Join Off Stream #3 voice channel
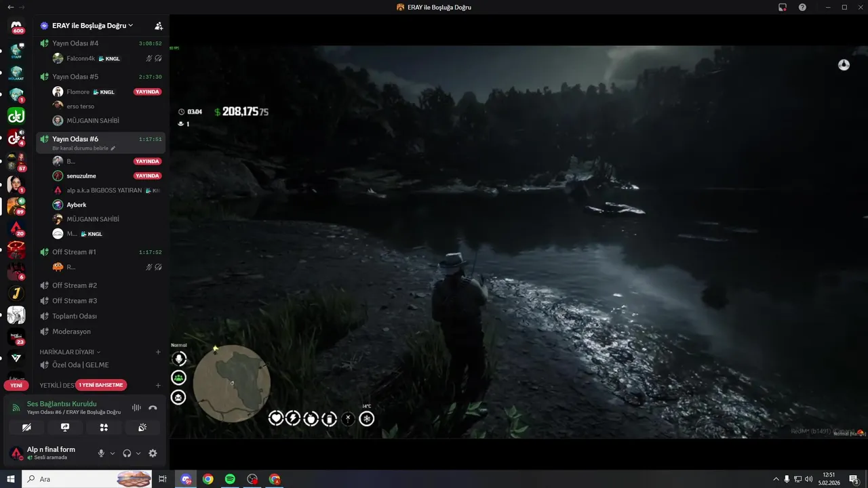Viewport: 868px width, 488px height. pyautogui.click(x=100, y=301)
